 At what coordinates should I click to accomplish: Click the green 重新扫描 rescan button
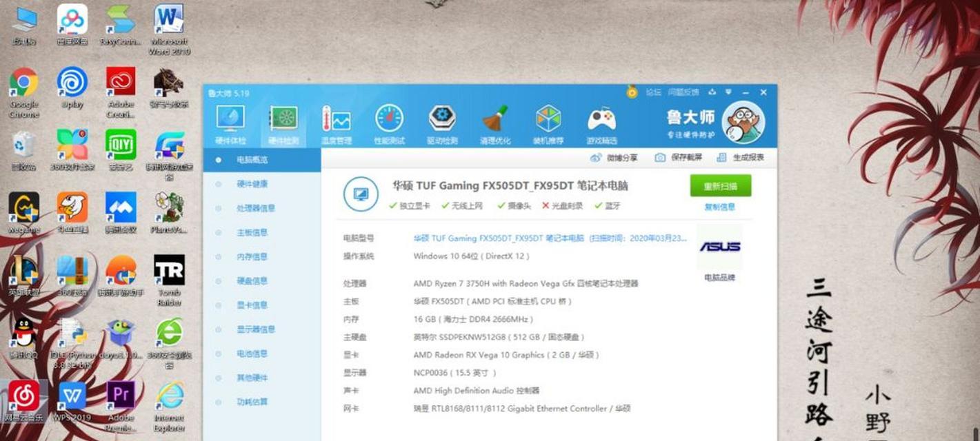pos(720,186)
